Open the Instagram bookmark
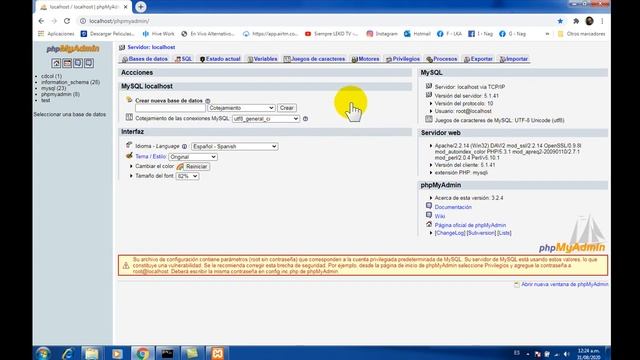The height and width of the screenshot is (360, 640). tap(382, 34)
